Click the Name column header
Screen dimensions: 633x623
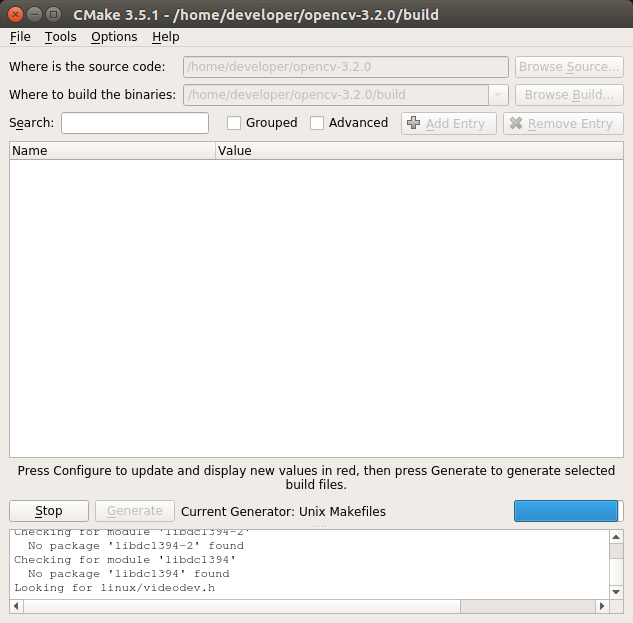(x=112, y=151)
